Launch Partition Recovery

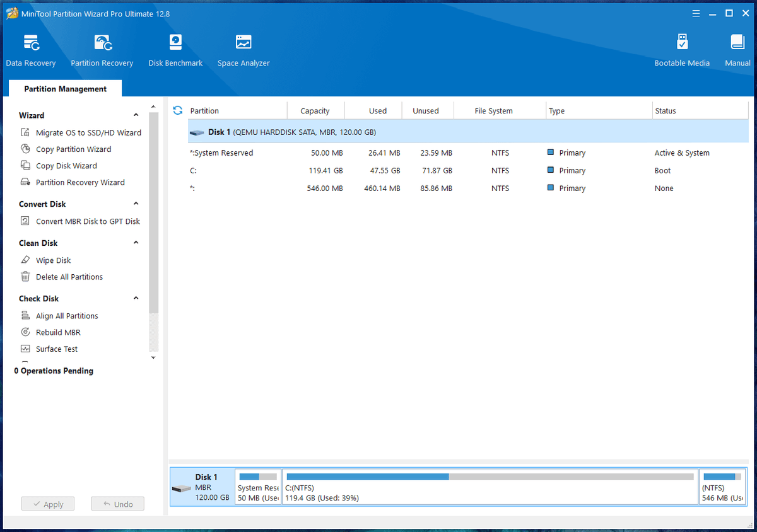[x=102, y=49]
